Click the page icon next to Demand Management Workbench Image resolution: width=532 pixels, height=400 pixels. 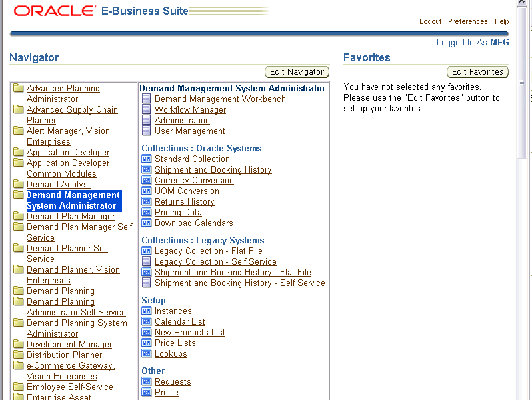146,99
